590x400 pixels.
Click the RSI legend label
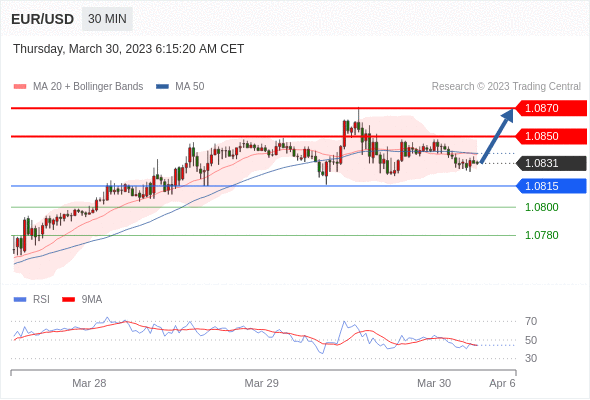coord(41,300)
